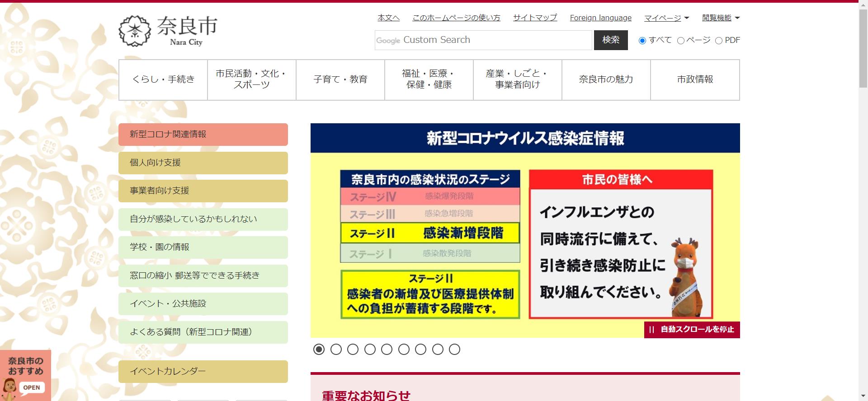Click the 検索 search button
Viewport: 868px width, 401px height.
(611, 40)
